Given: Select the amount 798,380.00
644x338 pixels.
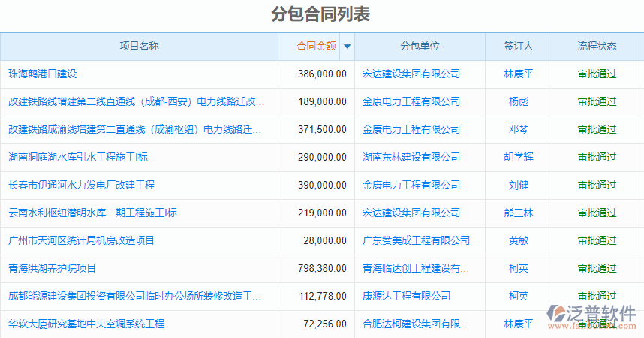Looking at the screenshot, I should click(x=323, y=268).
